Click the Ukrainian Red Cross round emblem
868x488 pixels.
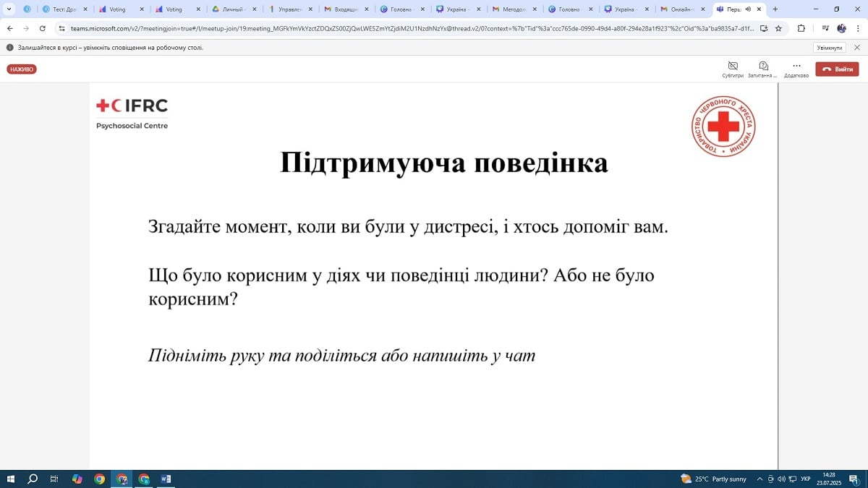pos(723,127)
